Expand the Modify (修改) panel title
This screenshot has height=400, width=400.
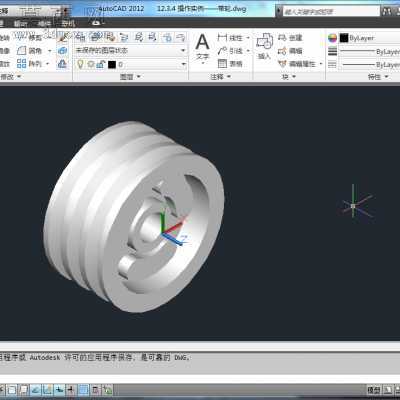click(x=10, y=77)
